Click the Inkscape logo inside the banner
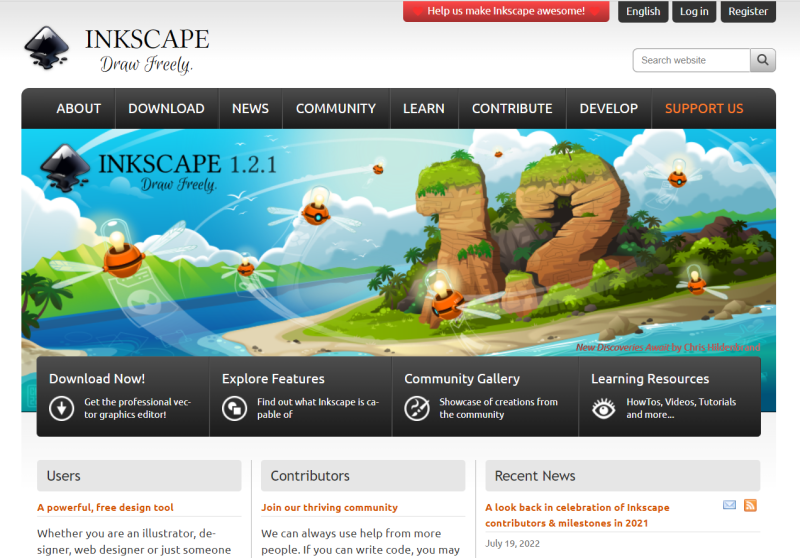Screen dimensions: 800x558 [x=64, y=168]
